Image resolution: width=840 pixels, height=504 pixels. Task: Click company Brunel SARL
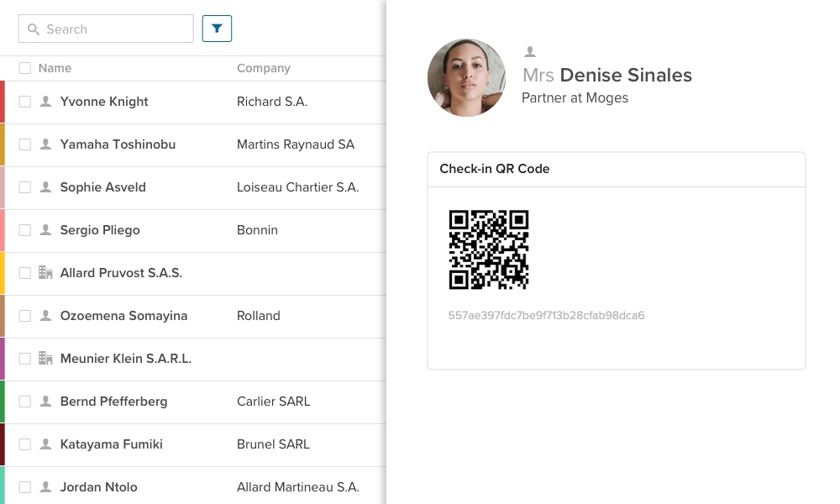pyautogui.click(x=273, y=444)
